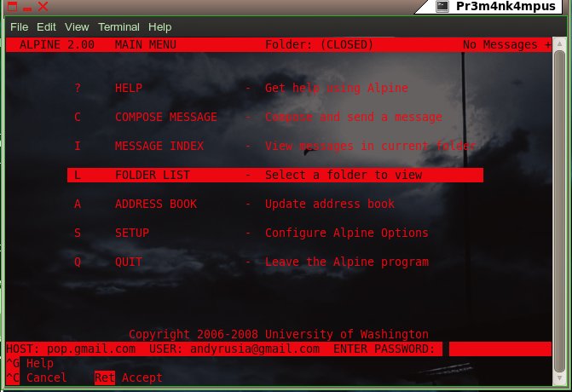Screen dimensions: 572x392
Task: Select COMPOSE MESSAGE entry
Action: (x=166, y=117)
